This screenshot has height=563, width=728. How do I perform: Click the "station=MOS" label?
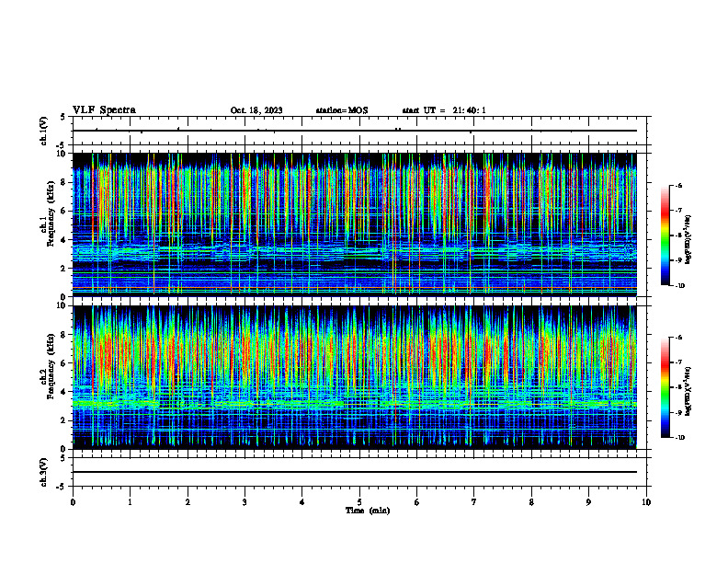(342, 110)
